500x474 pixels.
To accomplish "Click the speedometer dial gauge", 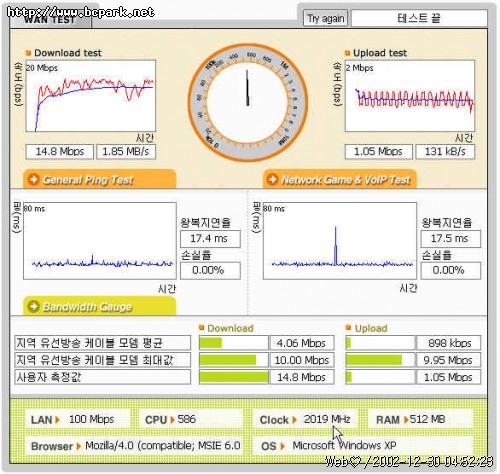I will (x=247, y=103).
